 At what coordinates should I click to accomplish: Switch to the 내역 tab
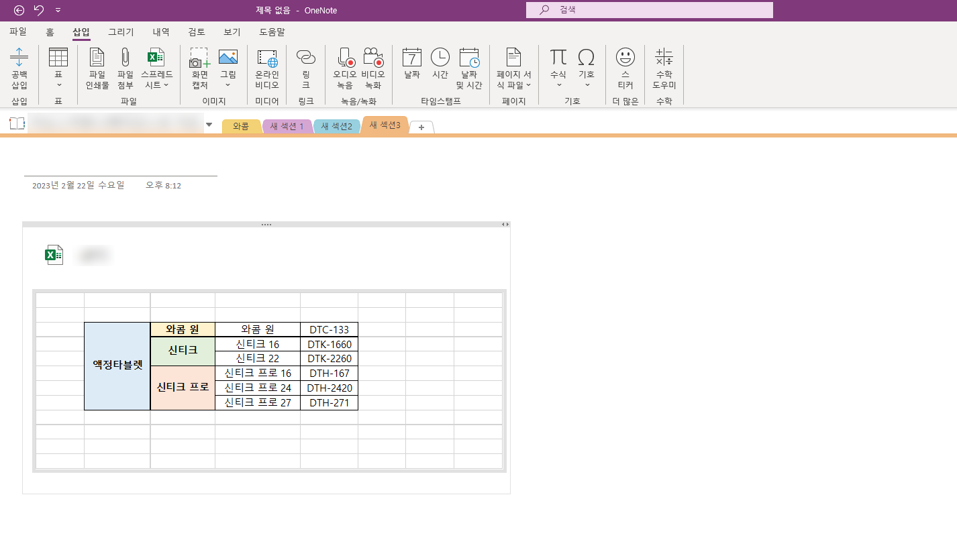(x=161, y=32)
